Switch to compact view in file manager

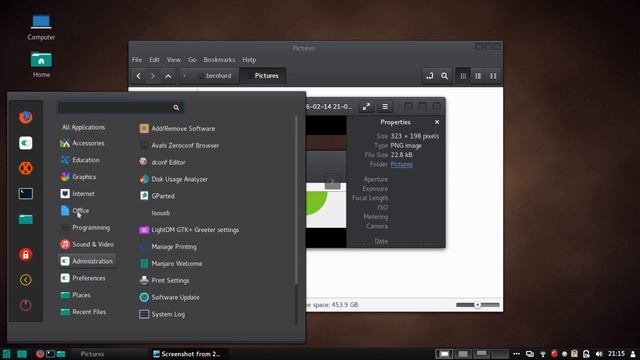point(493,76)
